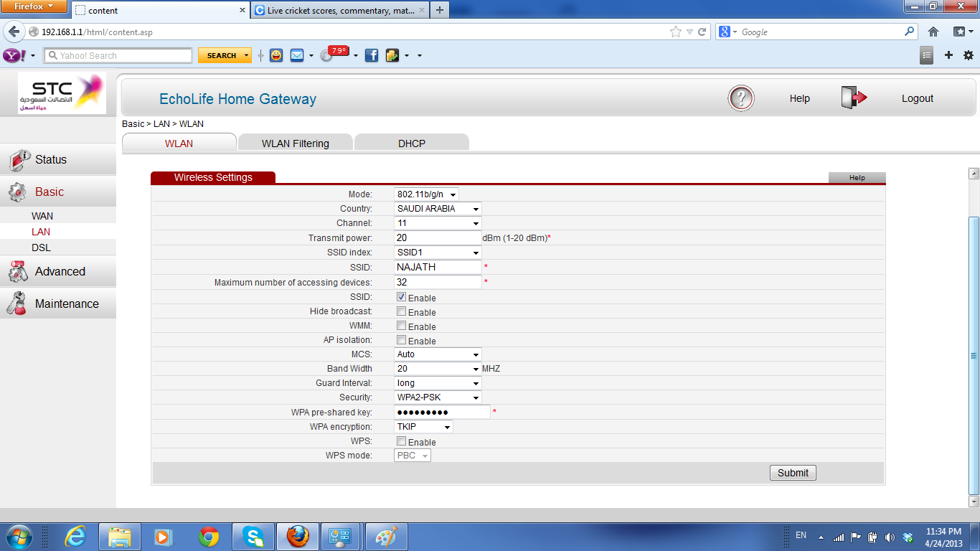Click the Transmit power input field

[438, 237]
